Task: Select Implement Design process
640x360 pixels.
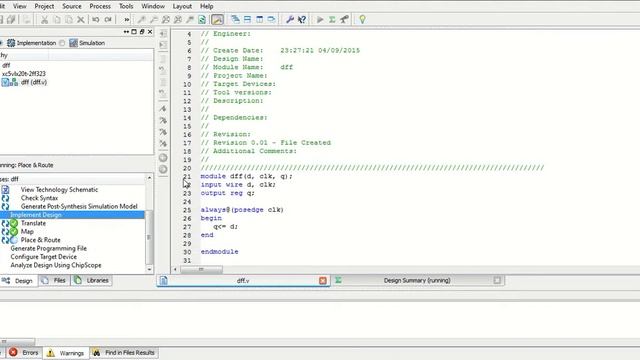Action: coord(72,215)
